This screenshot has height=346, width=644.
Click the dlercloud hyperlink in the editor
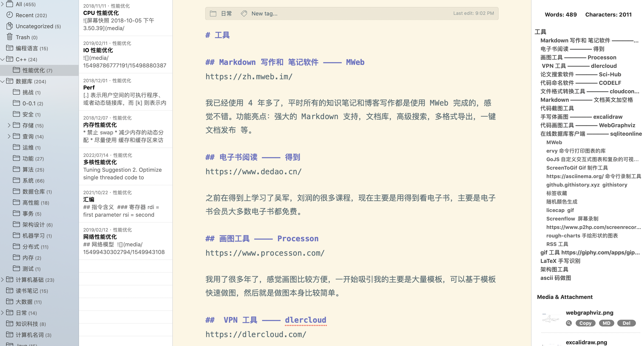(x=305, y=320)
